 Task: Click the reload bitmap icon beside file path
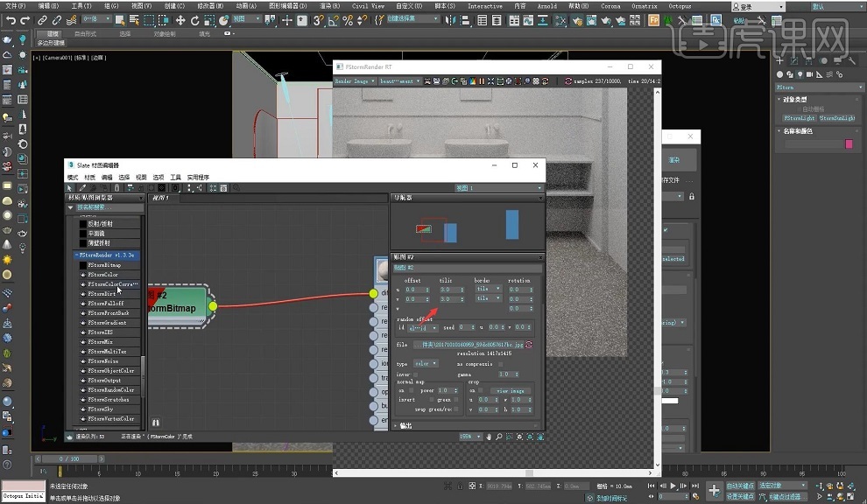coord(528,345)
